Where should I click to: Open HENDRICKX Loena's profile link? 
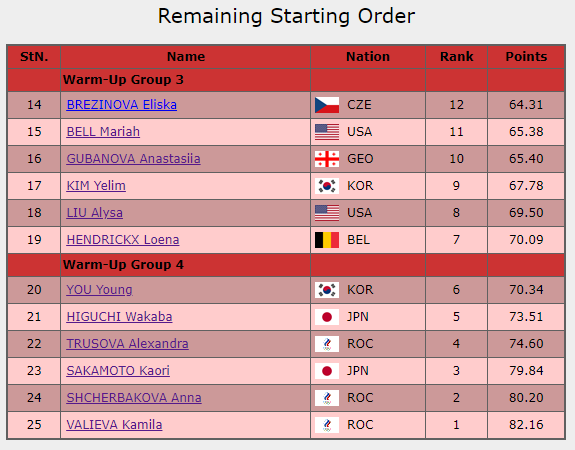(123, 240)
